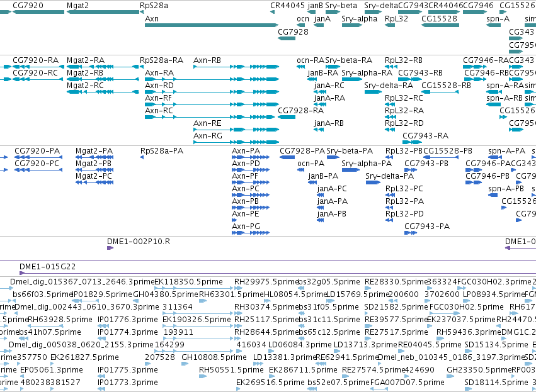
Task: Click the RpS28a-RA transcript label
Action: (161, 60)
